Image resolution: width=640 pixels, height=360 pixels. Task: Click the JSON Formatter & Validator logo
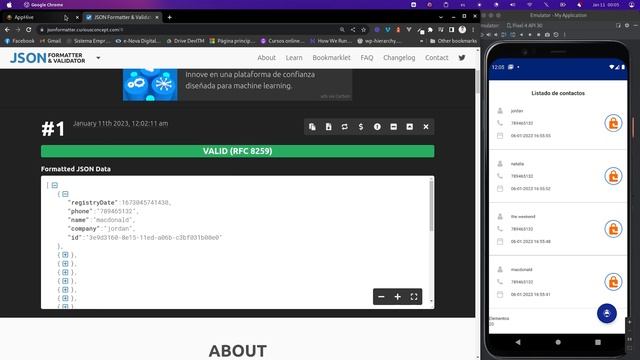(48, 58)
